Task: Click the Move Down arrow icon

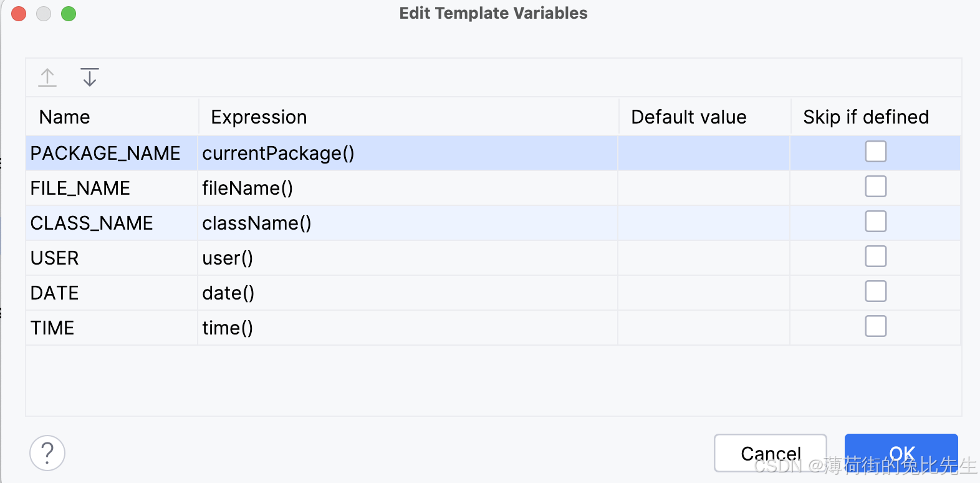Action: pos(90,77)
